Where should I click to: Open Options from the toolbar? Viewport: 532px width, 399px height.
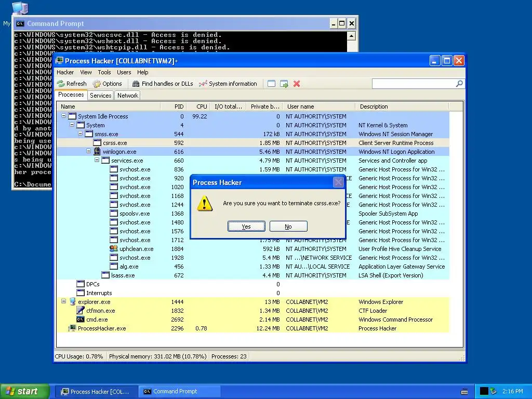pyautogui.click(x=107, y=84)
